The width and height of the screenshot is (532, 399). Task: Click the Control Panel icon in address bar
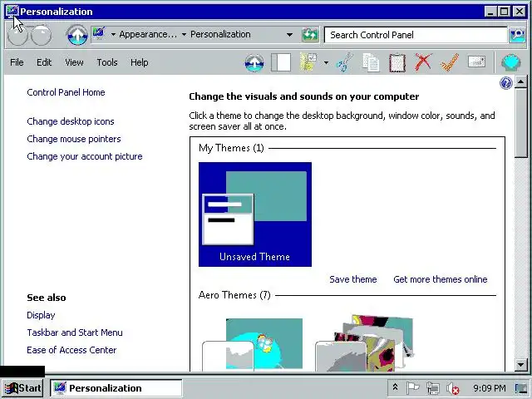pos(99,33)
